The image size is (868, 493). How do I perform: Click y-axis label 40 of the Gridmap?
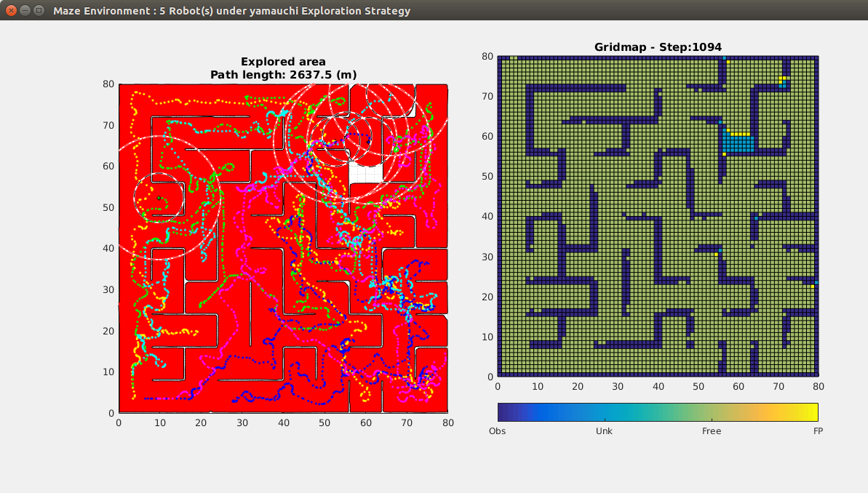click(x=487, y=217)
